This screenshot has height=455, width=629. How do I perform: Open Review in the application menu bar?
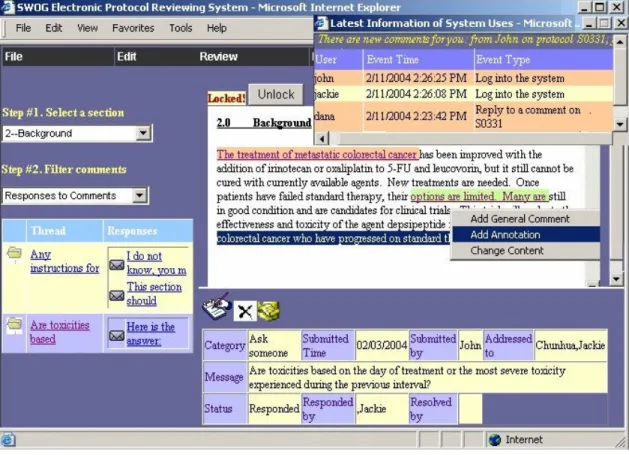(219, 57)
